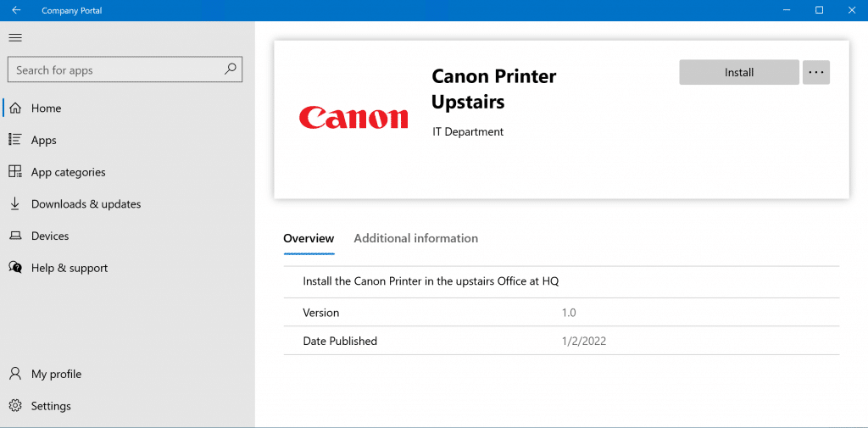Click the Version row label
Image resolution: width=868 pixels, height=428 pixels.
click(x=321, y=313)
